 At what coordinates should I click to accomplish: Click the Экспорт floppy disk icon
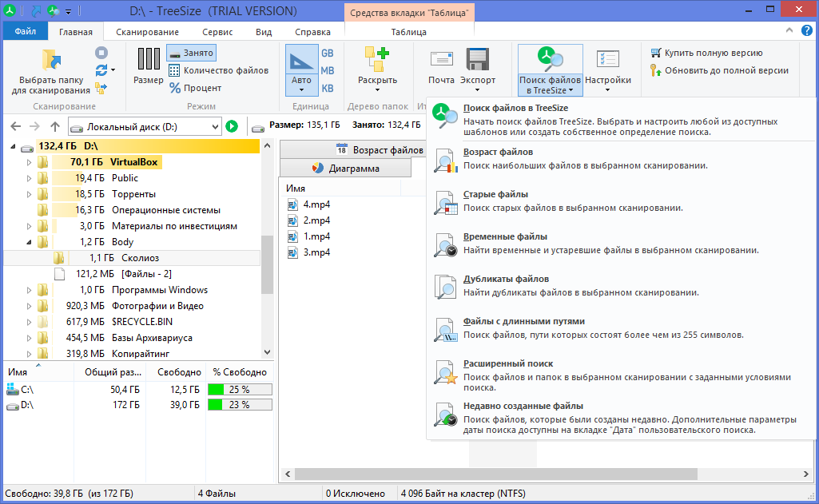click(477, 59)
